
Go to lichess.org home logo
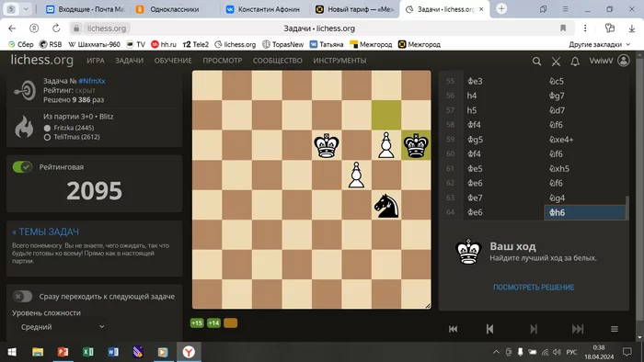(x=42, y=60)
